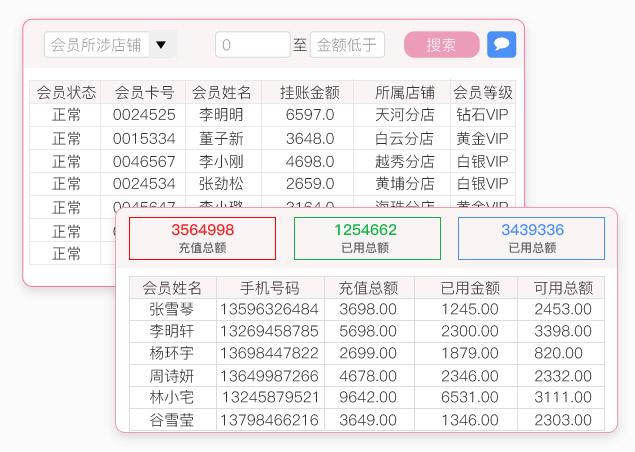Click the 会员卡号 column header
The height and width of the screenshot is (452, 635).
pos(144,92)
